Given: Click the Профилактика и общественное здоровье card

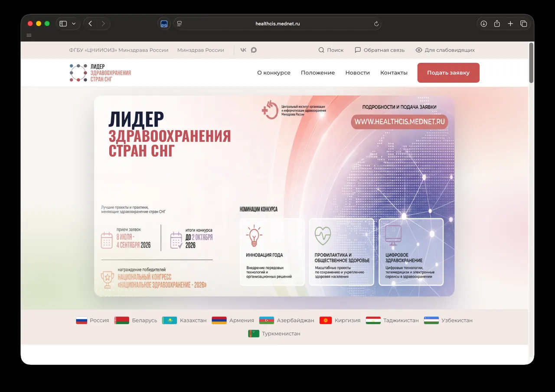Looking at the screenshot, I should [x=342, y=252].
